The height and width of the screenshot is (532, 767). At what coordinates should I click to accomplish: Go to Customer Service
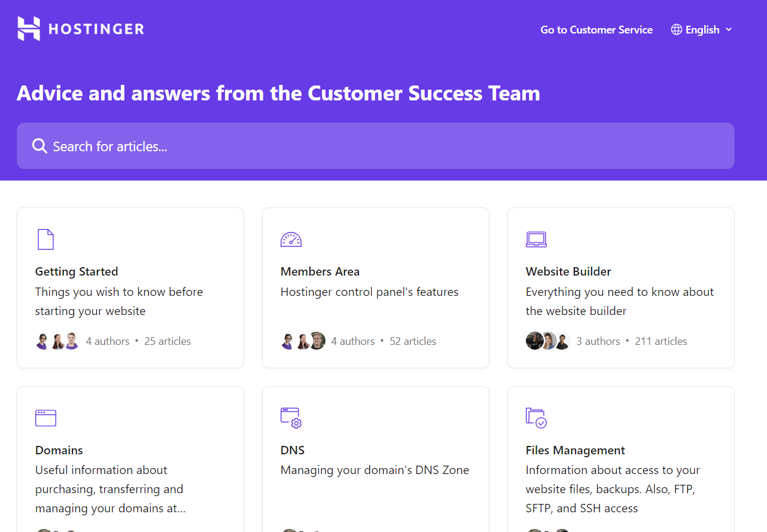click(x=596, y=29)
